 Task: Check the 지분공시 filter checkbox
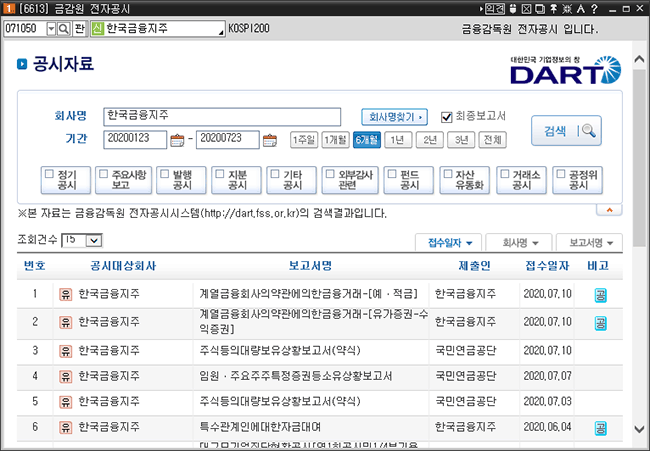tap(220, 174)
